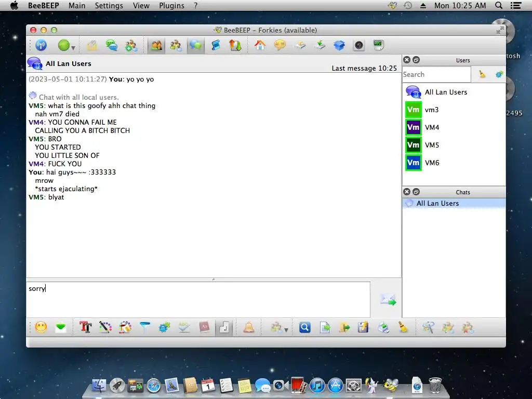
Task: Close the Chats panel
Action: pos(407,192)
